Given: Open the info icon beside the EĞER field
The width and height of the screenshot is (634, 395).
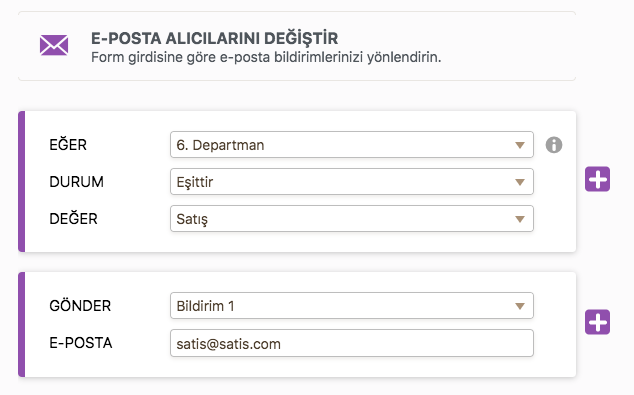Looking at the screenshot, I should pyautogui.click(x=554, y=145).
